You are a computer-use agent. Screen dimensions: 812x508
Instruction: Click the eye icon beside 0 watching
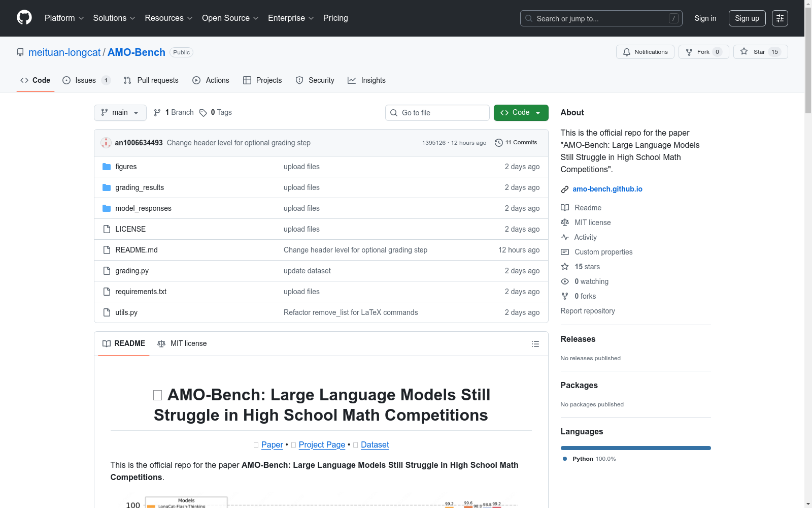[565, 281]
